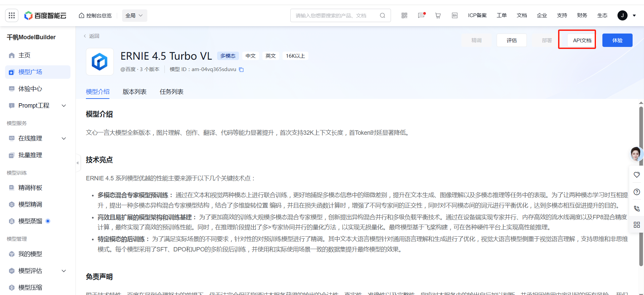
Task: Copy the model ID with copy icon
Action: (x=241, y=70)
